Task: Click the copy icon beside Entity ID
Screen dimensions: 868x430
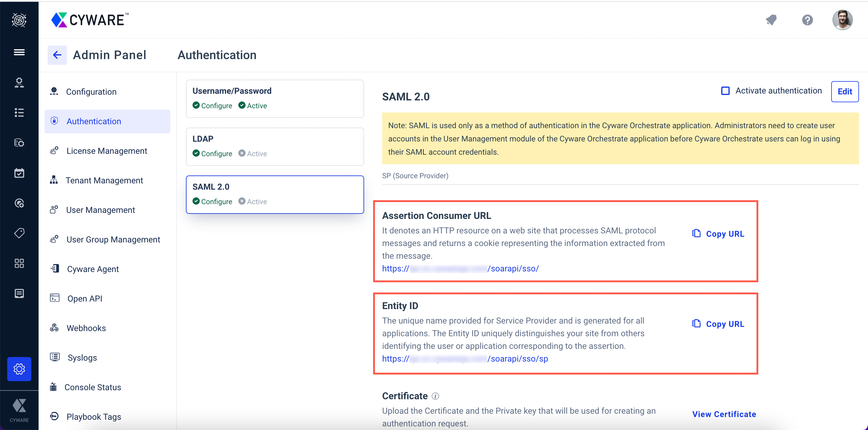Action: pyautogui.click(x=697, y=324)
